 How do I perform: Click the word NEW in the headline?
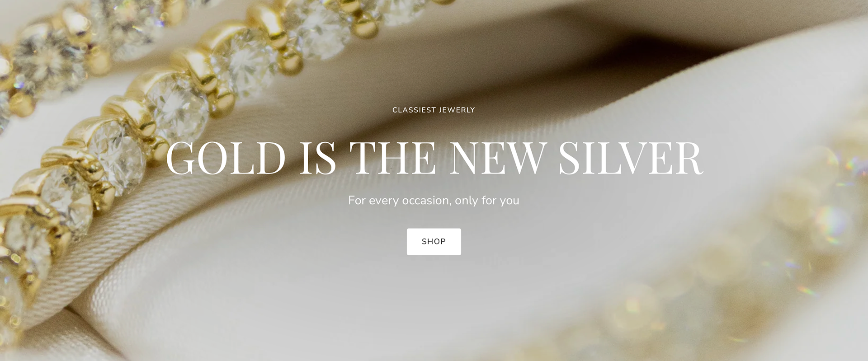[498, 158]
